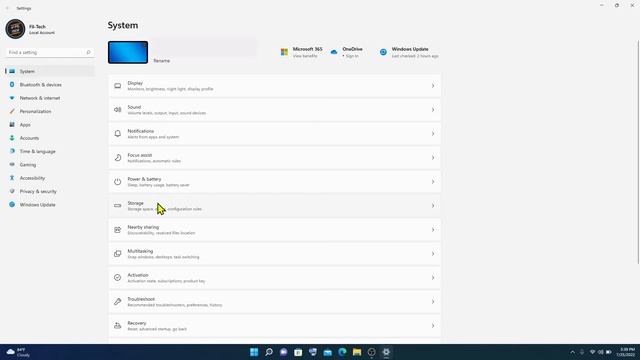Click the Focus assist moon icon
Image resolution: width=640 pixels, height=360 pixels.
[x=118, y=158]
